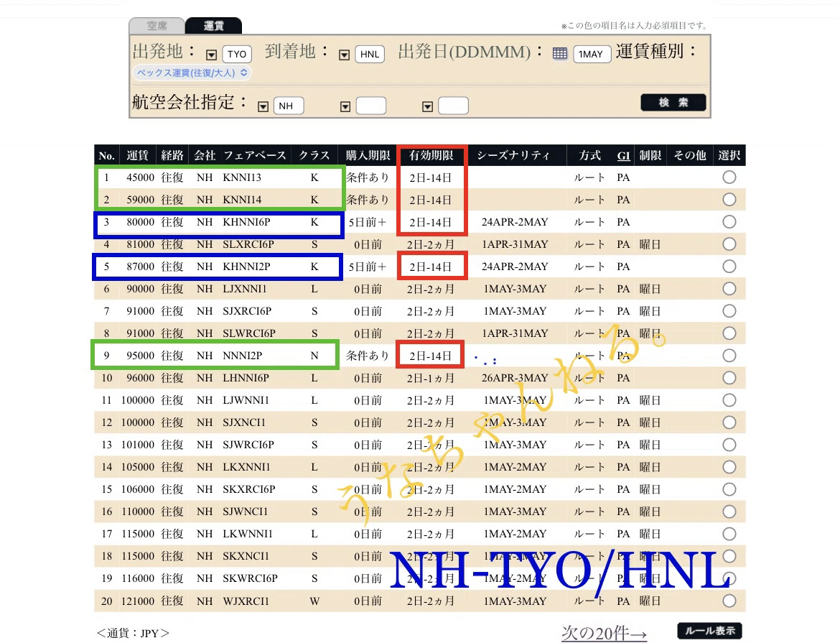Image resolution: width=840 pixels, height=643 pixels.
Task: Select radio for fare LKXNNI1 row 14
Action: [x=729, y=467]
